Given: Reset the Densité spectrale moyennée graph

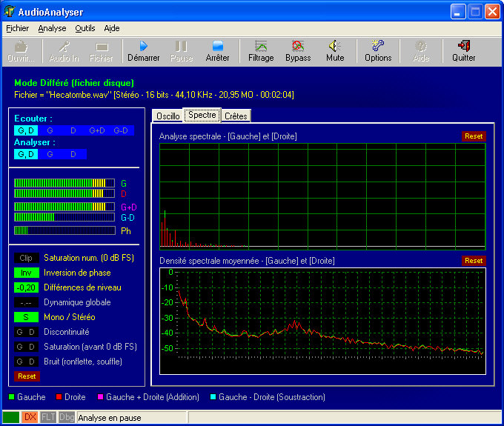Looking at the screenshot, I should (473, 261).
